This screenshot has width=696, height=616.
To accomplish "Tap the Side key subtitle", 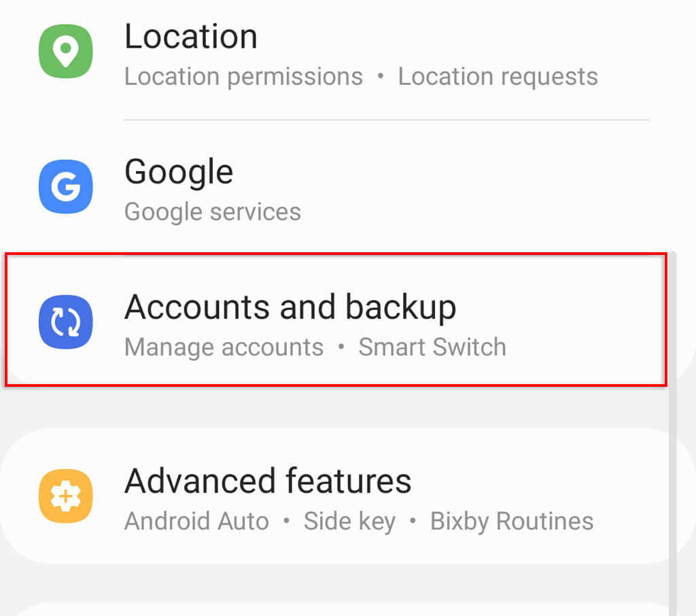I will (x=349, y=521).
